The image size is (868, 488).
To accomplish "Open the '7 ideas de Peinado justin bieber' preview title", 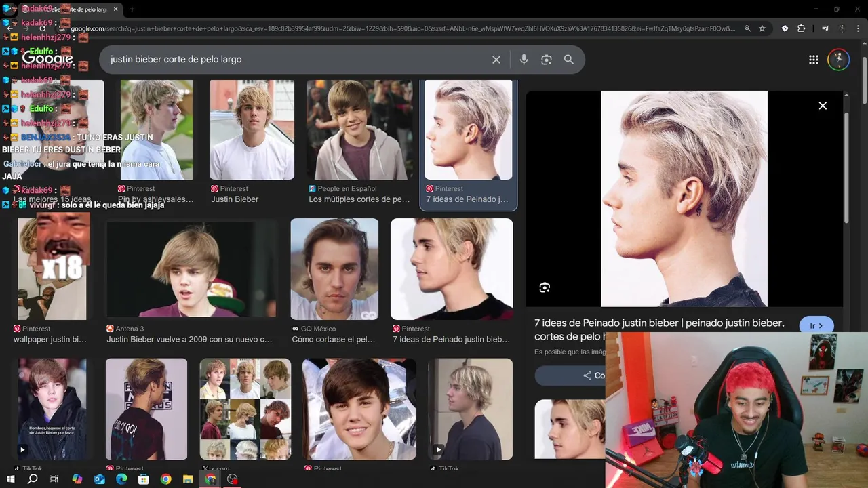I will (x=659, y=329).
